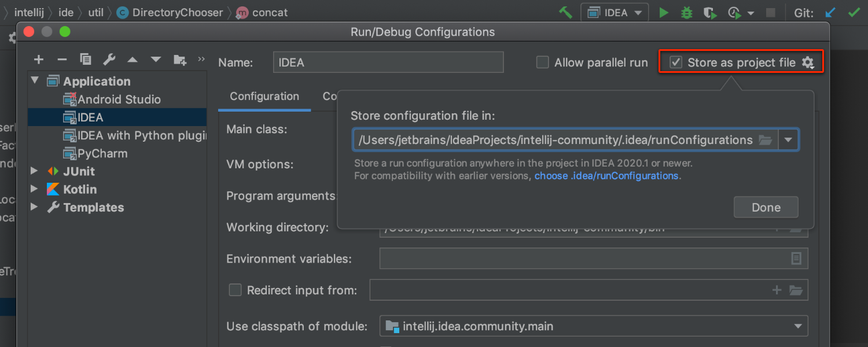The width and height of the screenshot is (868, 347).
Task: Run the IDEA configuration with the green arrow
Action: (x=663, y=12)
